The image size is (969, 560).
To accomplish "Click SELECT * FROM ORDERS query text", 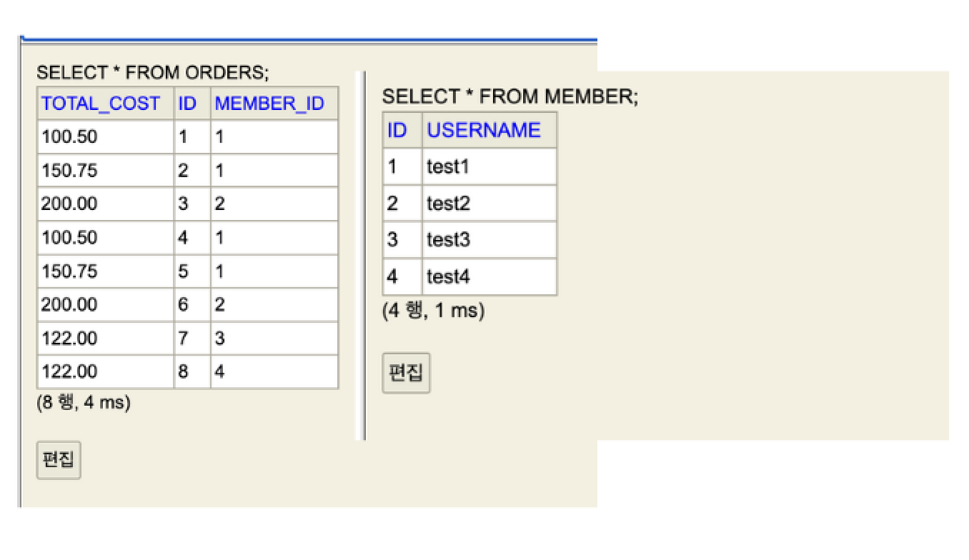I will (152, 73).
